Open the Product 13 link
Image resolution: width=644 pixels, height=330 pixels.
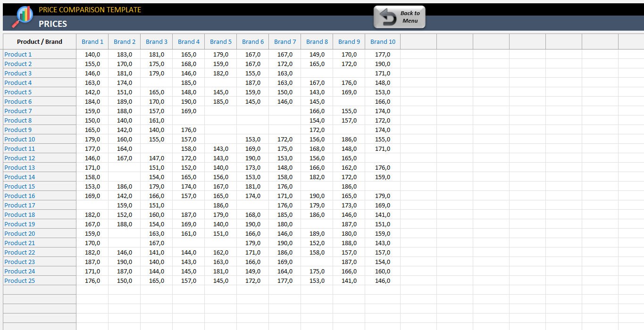(x=20, y=167)
